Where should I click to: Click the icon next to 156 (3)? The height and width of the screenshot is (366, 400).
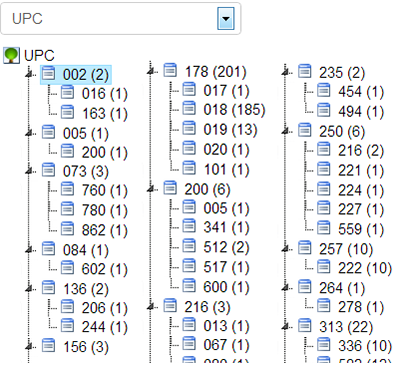click(49, 345)
